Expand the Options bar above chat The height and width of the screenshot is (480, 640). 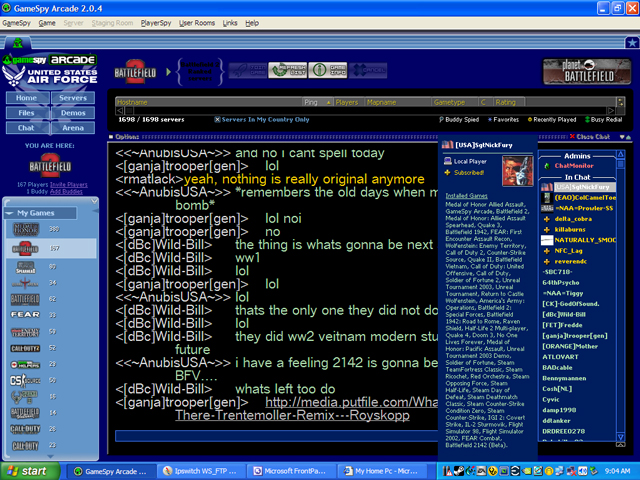[x=124, y=137]
